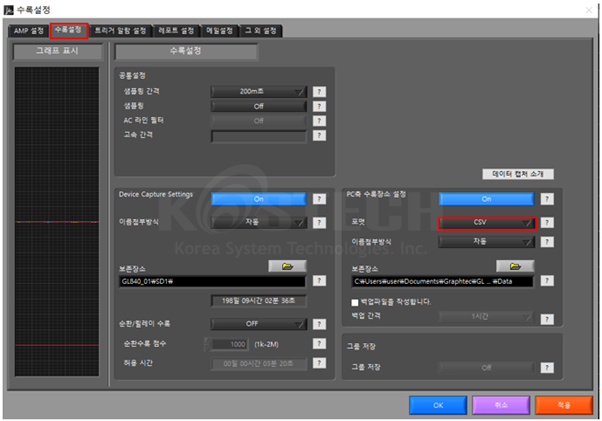Toggle 샘플링 Off switch
Screen dimensions: 602x421
(x=259, y=106)
